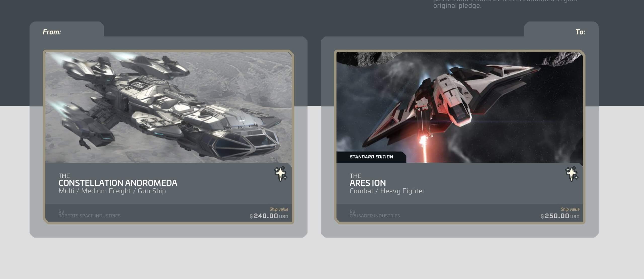Viewport: 644px width, 279px height.
Task: Click the Crusader Industries manufacturer label
Action: coord(375,216)
